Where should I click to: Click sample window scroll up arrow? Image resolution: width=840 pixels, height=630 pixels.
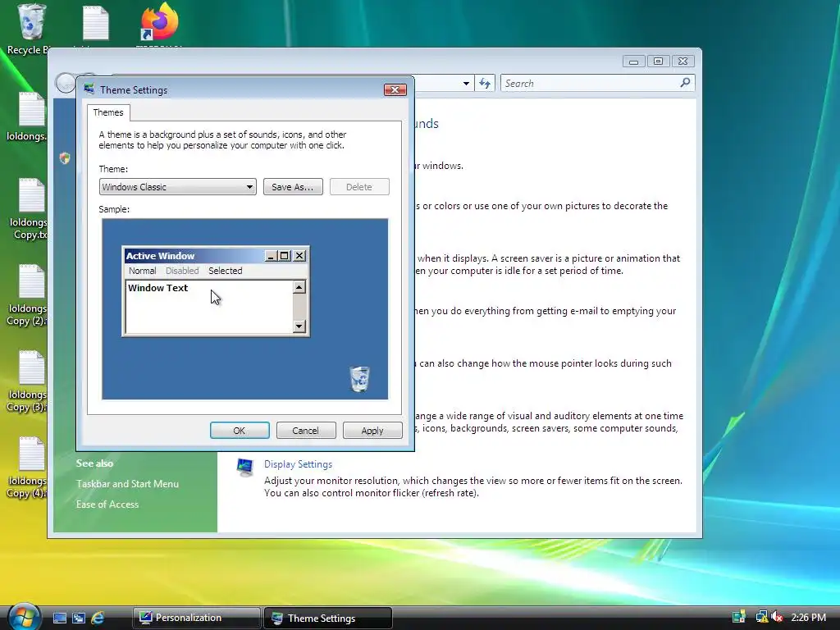[299, 287]
